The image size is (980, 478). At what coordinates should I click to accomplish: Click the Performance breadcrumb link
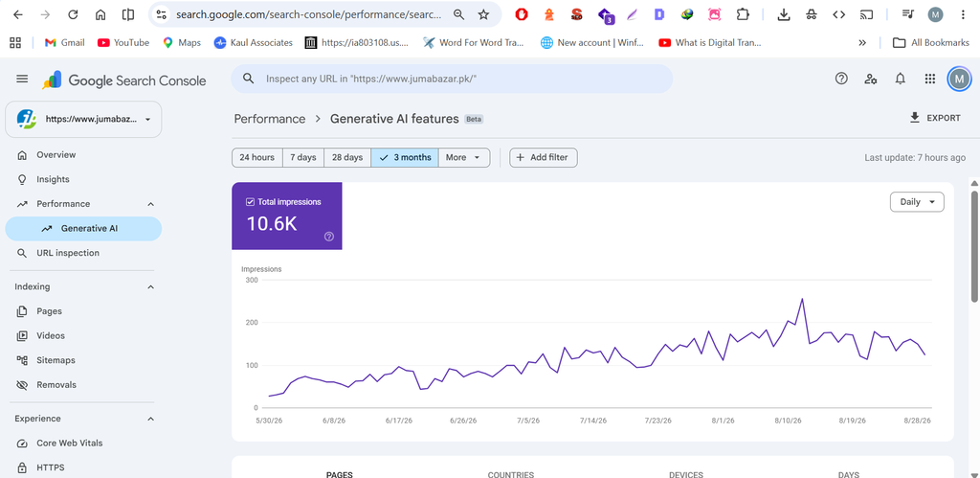tap(269, 119)
